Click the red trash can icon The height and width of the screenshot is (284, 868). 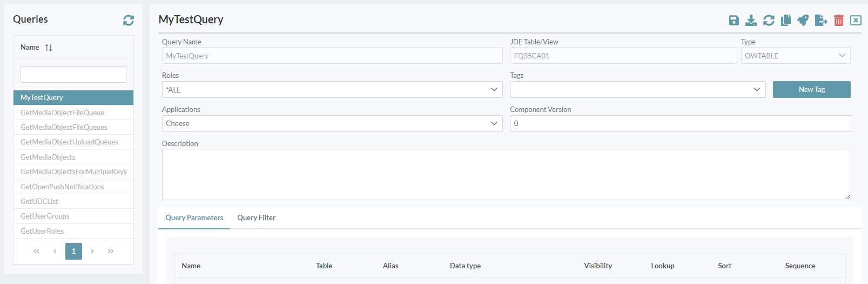pos(838,21)
